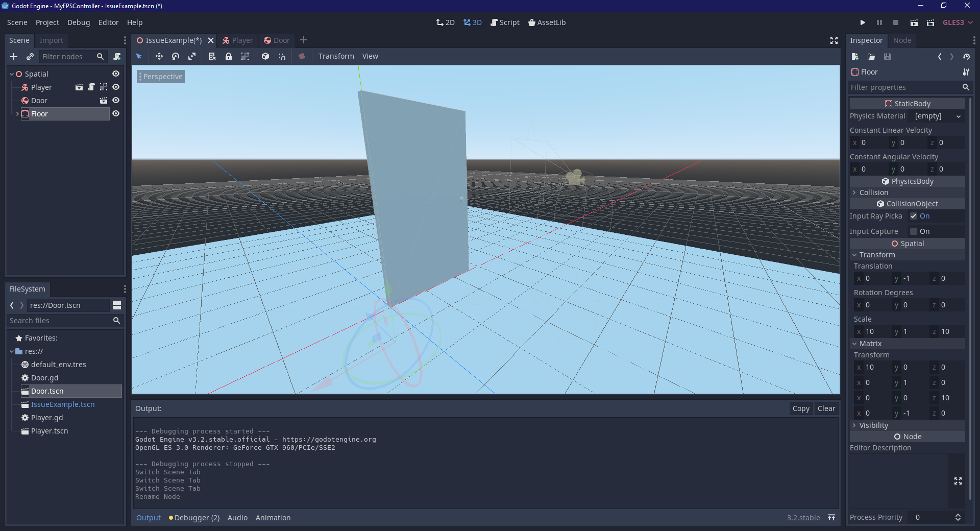Play the edited scene with the clapper icon
Image resolution: width=980 pixels, height=531 pixels.
pyautogui.click(x=914, y=22)
